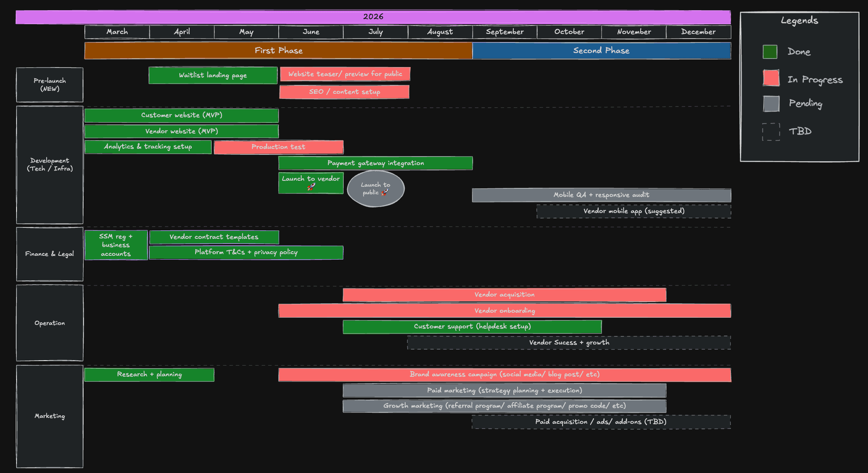Viewport: 868px width, 473px height.
Task: Click the September month header
Action: click(x=505, y=32)
